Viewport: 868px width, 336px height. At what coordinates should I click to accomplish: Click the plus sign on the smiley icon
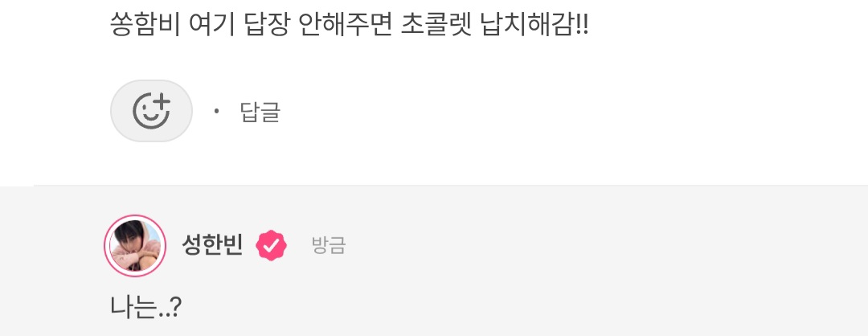162,102
